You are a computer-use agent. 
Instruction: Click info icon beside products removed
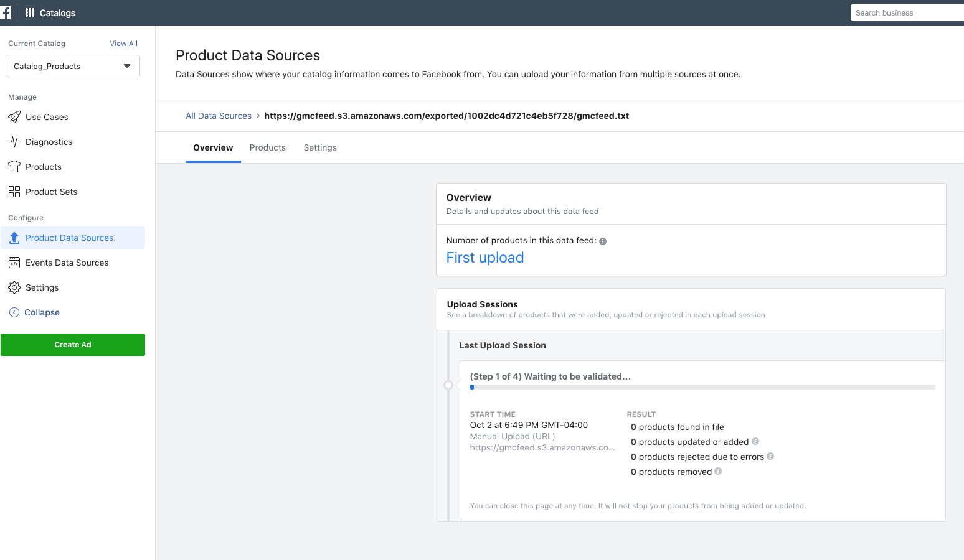[718, 471]
